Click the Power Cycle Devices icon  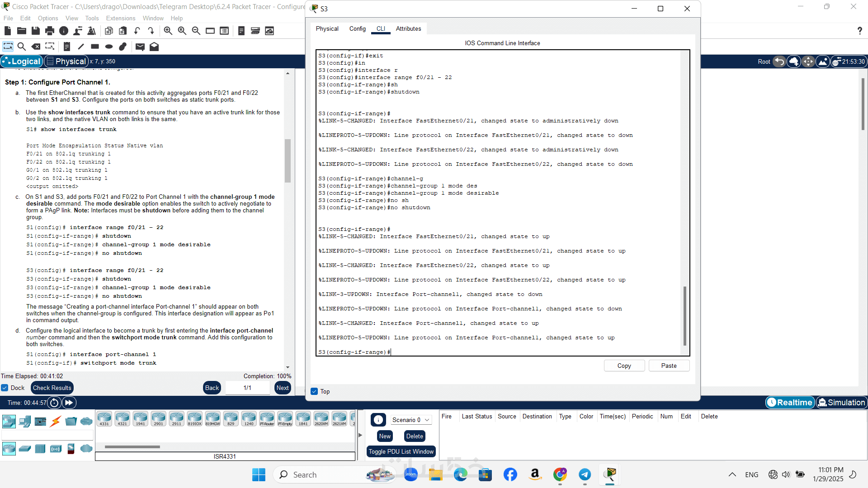pos(54,403)
